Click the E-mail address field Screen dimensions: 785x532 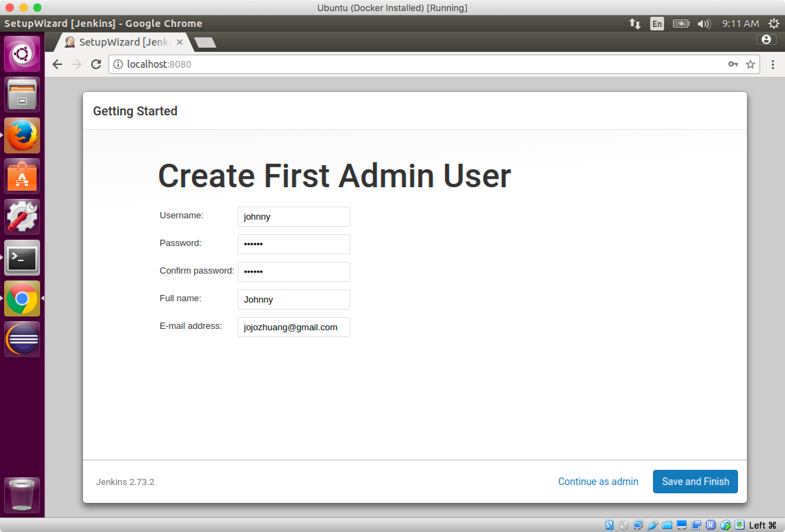[293, 326]
